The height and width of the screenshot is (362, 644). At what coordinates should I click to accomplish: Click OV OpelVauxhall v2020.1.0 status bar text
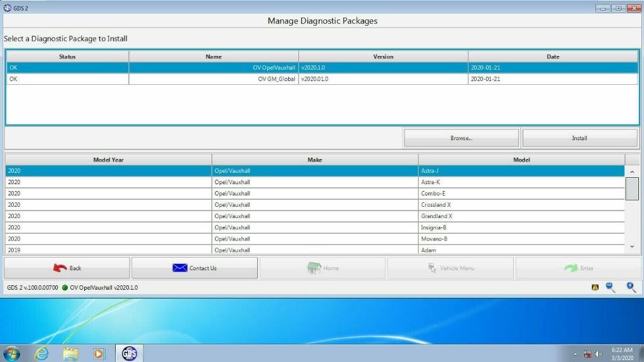[x=104, y=288]
